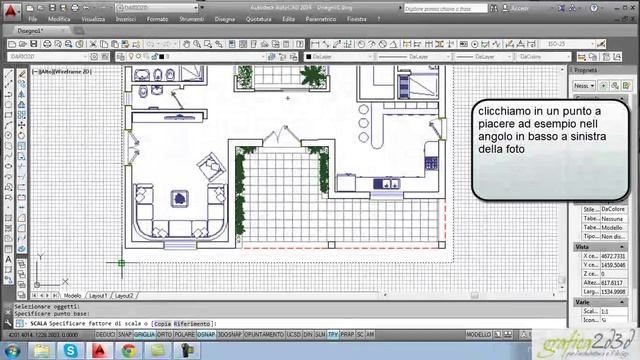Click the Plot printer icon
This screenshot has height=360, width=640.
coord(47,44)
